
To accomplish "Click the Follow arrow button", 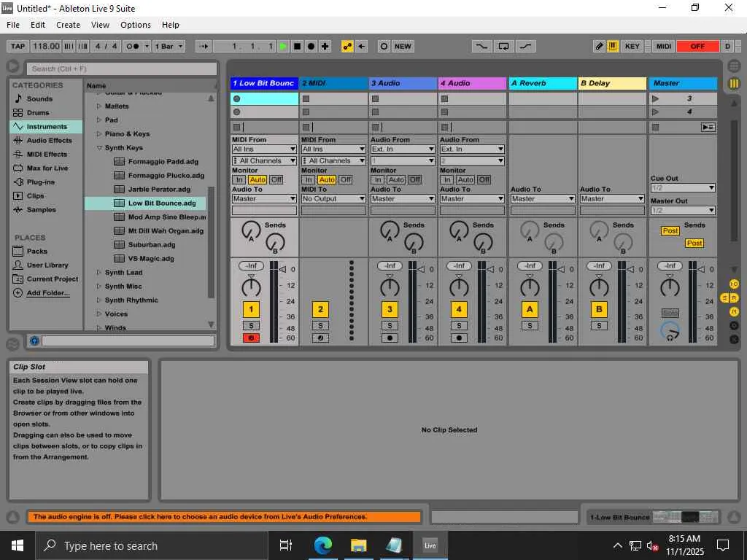I will point(204,46).
